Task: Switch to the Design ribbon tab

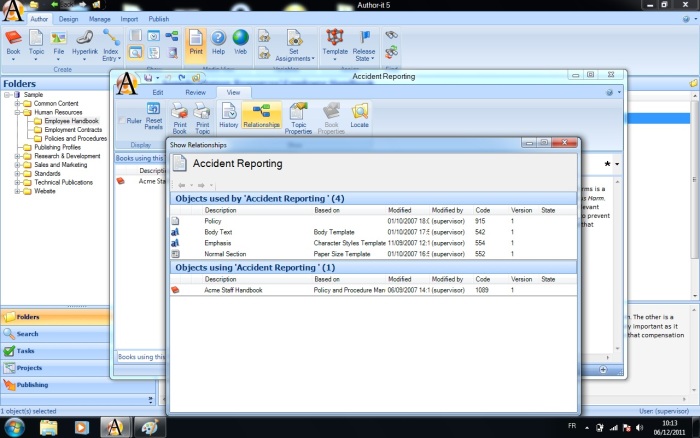Action: point(68,19)
